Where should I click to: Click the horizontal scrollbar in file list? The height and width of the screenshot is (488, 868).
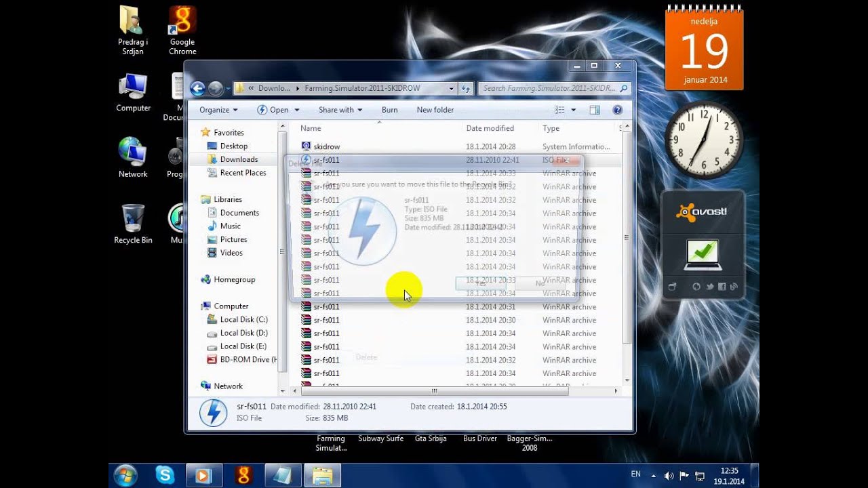(x=434, y=390)
